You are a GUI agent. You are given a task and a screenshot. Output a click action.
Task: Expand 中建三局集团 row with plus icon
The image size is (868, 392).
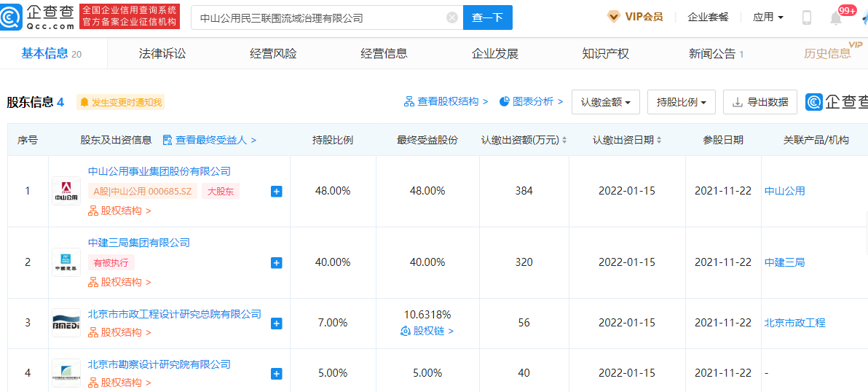(x=276, y=263)
